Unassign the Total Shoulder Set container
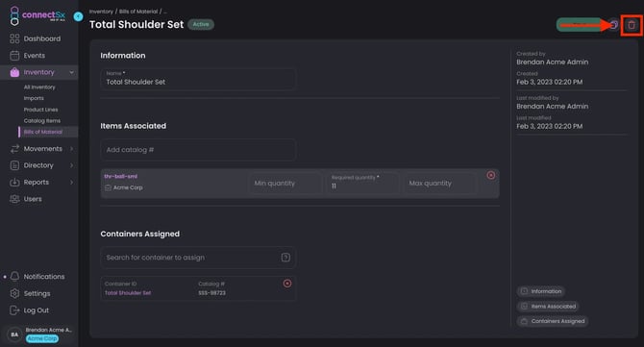 coord(287,284)
